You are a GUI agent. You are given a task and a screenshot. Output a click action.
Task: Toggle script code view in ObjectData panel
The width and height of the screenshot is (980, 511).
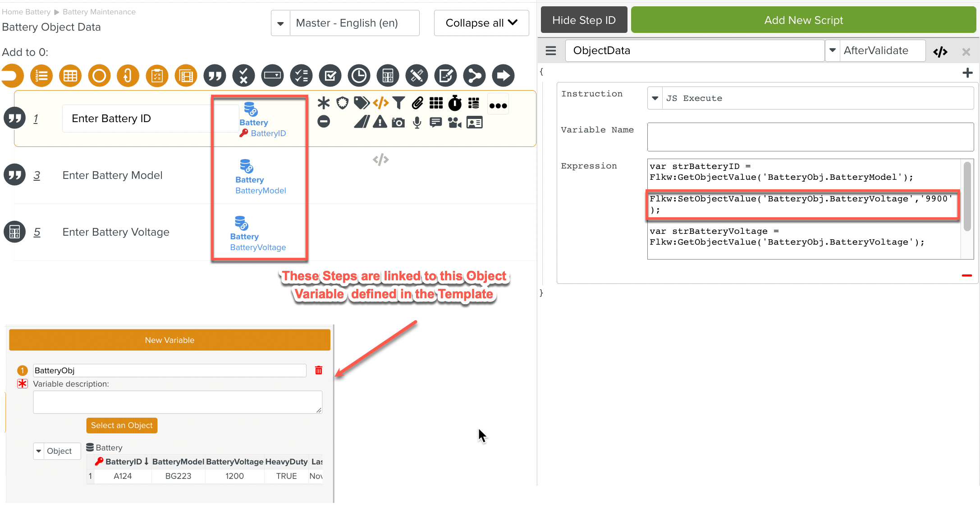pyautogui.click(x=940, y=52)
